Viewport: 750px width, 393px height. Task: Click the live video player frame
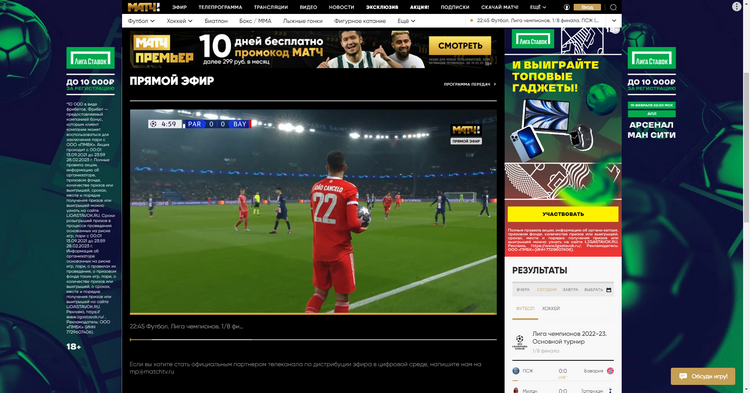[313, 211]
